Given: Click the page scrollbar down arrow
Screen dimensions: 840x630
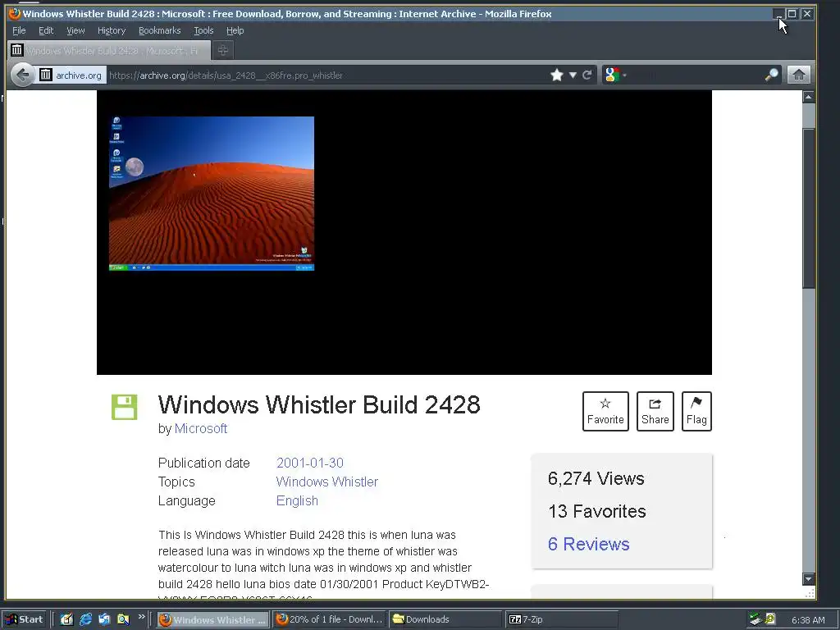Looking at the screenshot, I should (808, 578).
